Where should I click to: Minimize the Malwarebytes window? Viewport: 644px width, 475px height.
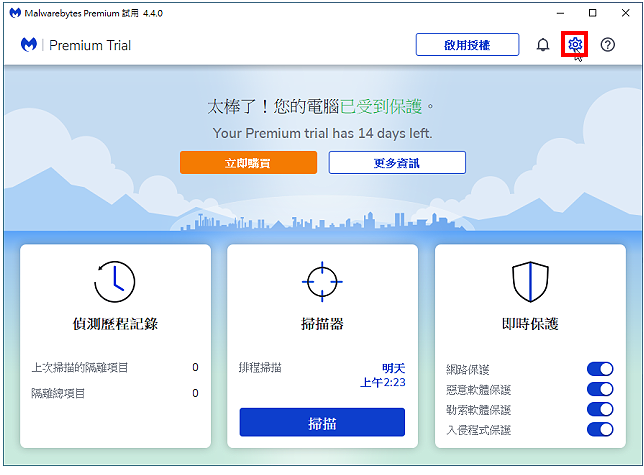coord(560,13)
